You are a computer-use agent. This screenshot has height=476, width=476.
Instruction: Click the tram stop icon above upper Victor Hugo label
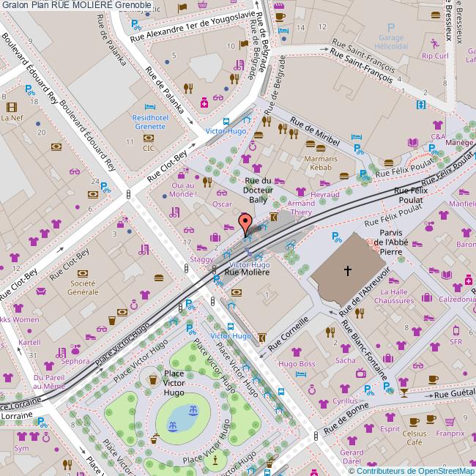coord(226,122)
